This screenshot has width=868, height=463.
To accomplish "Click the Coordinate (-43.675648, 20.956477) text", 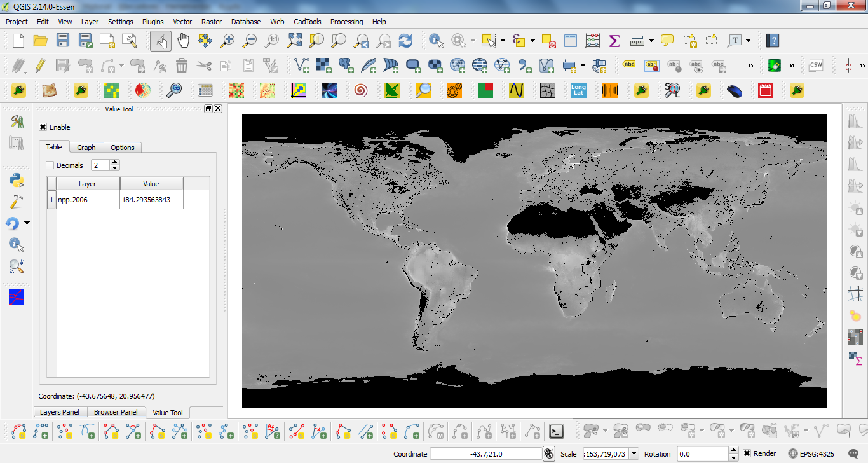I will (97, 396).
